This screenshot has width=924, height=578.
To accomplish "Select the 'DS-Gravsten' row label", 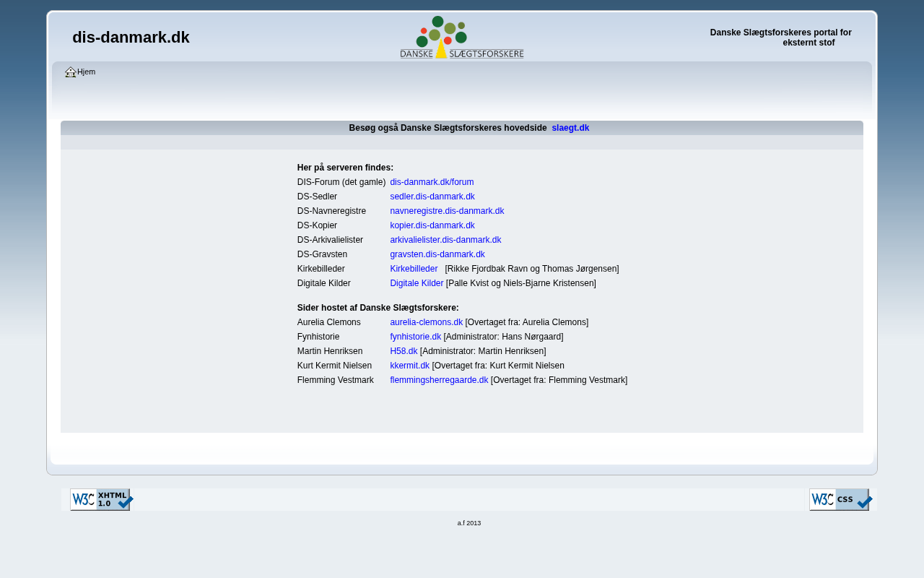I will [x=322, y=254].
